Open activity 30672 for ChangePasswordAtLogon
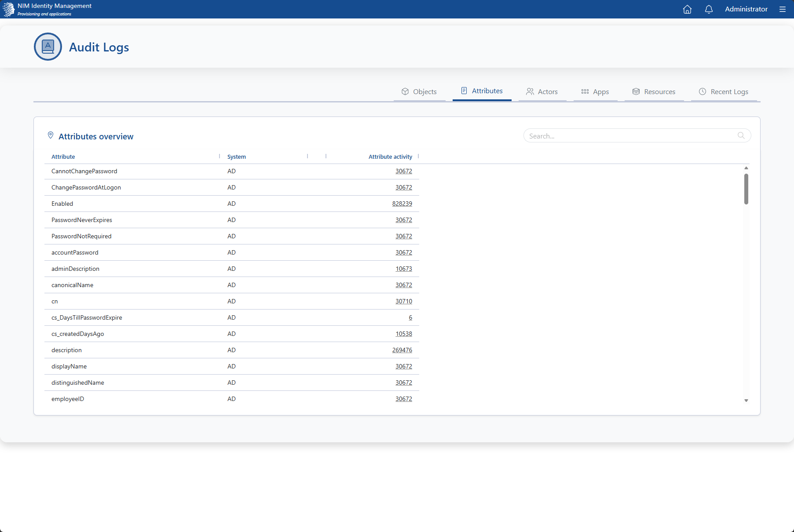 [x=404, y=187]
